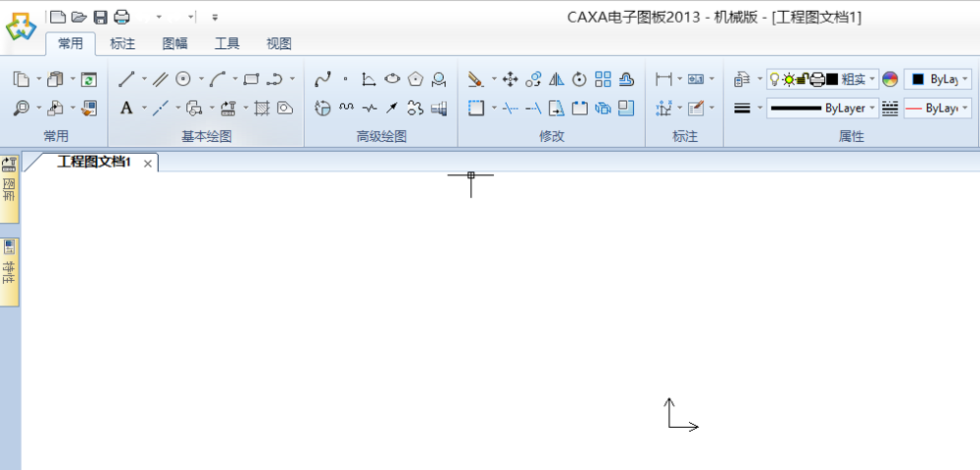Image resolution: width=980 pixels, height=470 pixels.
Task: Click the Print icon in quick access
Action: (122, 17)
